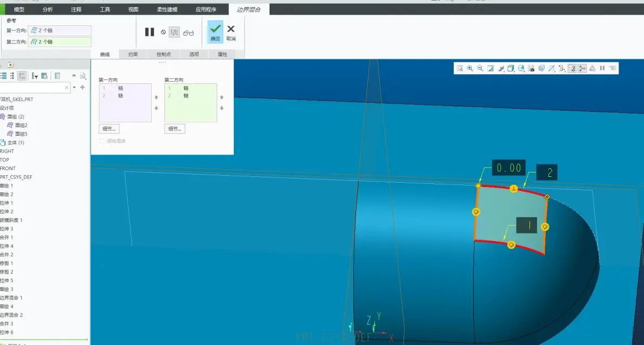Move second-direction chain up with arrow
Viewport: 644px width, 345px height.
point(222,97)
